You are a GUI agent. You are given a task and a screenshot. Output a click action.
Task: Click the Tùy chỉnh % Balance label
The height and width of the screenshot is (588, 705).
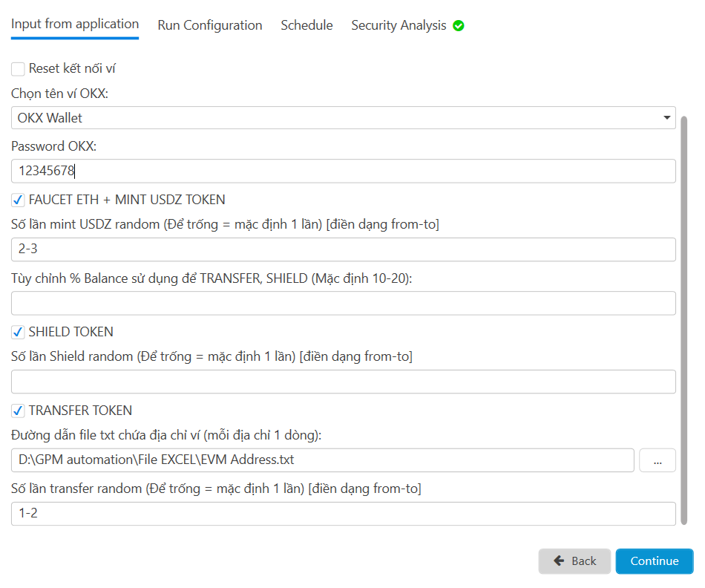(x=211, y=278)
